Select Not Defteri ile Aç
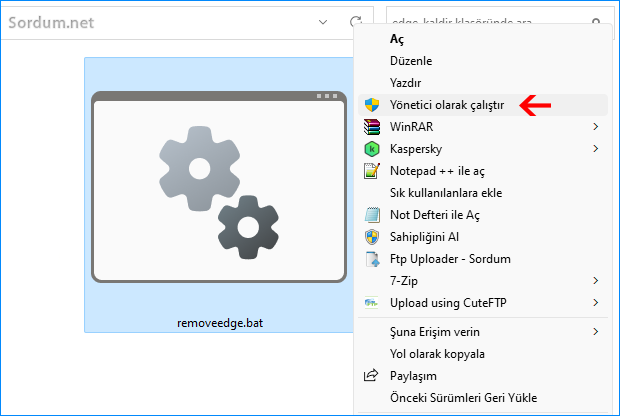The image size is (620, 416). click(x=482, y=215)
